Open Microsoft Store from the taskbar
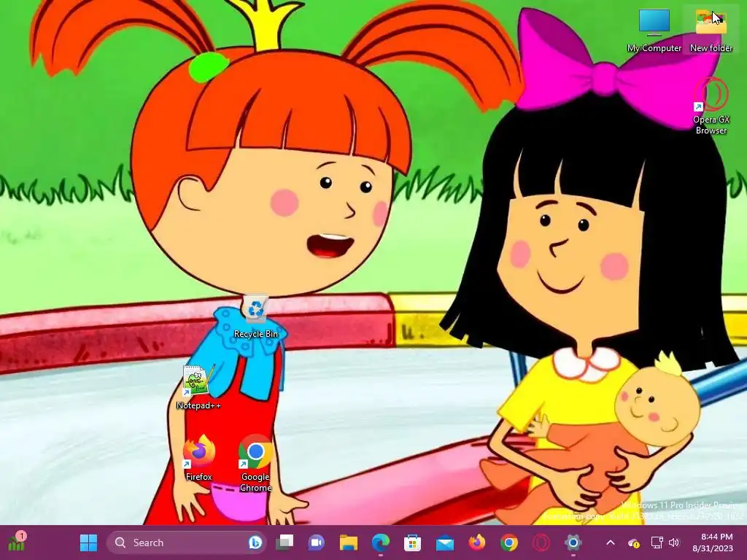 [412, 542]
